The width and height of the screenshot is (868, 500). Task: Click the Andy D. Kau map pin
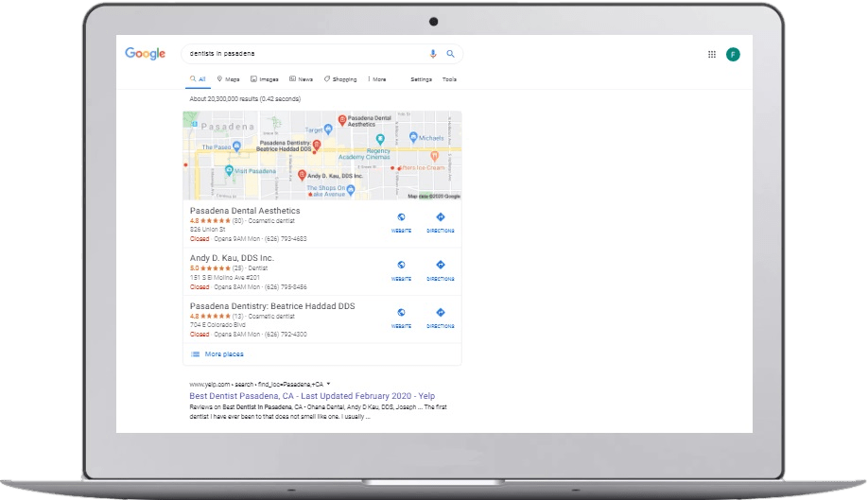(x=302, y=176)
